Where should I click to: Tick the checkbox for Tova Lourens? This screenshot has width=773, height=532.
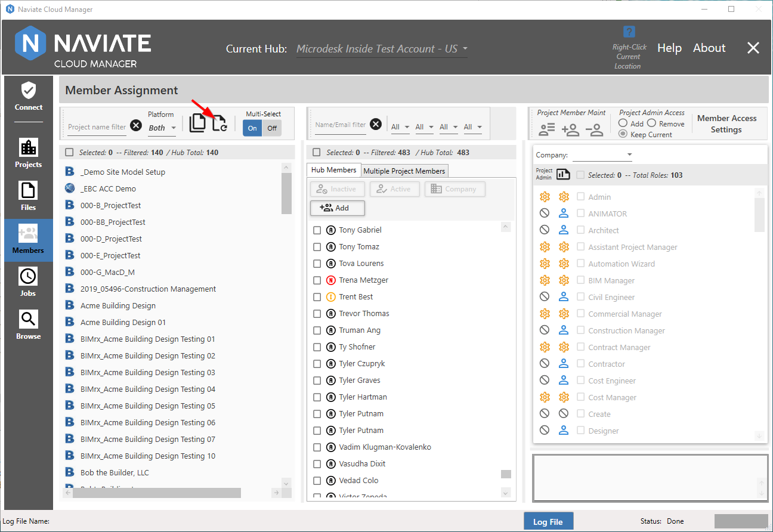tap(317, 264)
